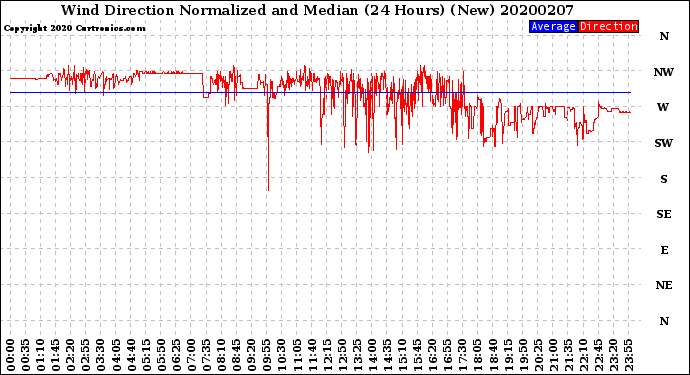Click the '22:10' time label

coord(583,355)
